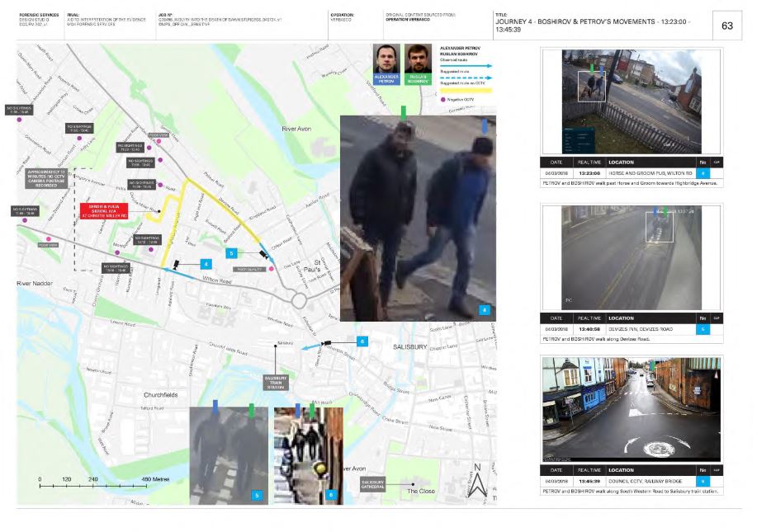
Task: Select the CCTV camera icon beside marker 6
Action: coord(328,341)
